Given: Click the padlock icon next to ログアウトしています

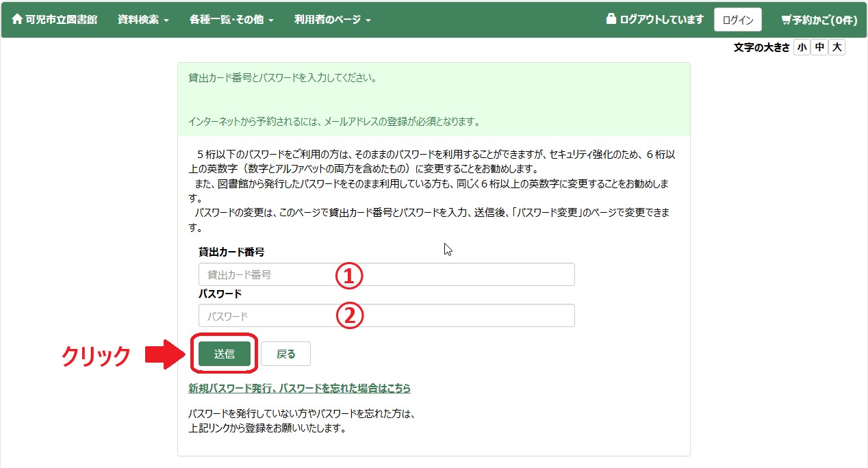Looking at the screenshot, I should tap(611, 19).
